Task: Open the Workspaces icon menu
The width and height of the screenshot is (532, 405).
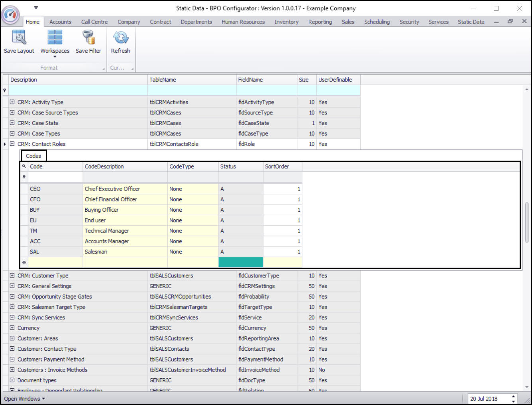Action: 55,38
